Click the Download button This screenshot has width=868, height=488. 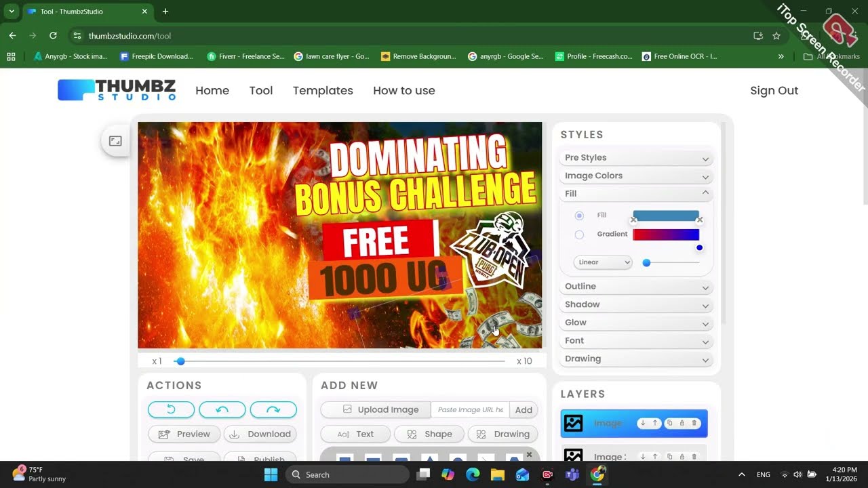[x=260, y=434]
